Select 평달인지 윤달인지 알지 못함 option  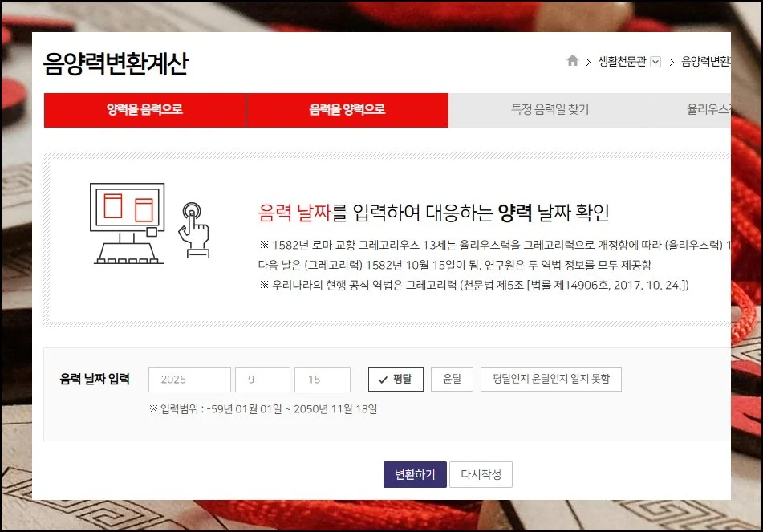[550, 380]
